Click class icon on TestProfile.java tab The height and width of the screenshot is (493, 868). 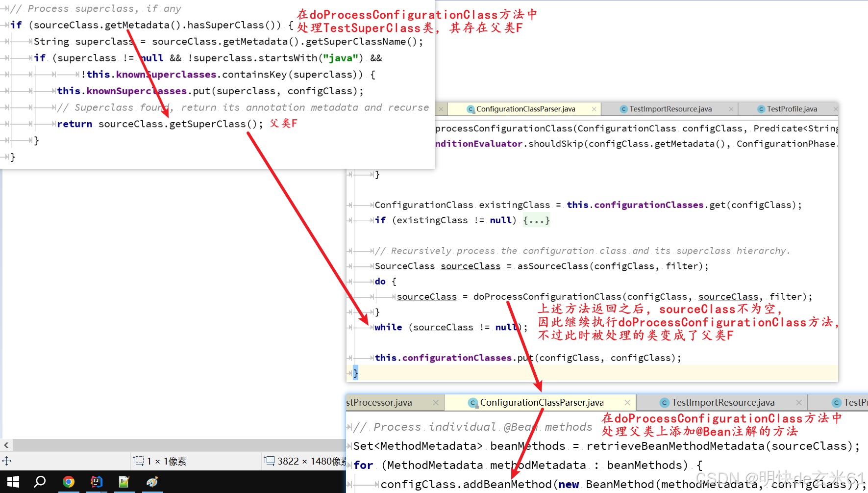tap(761, 109)
